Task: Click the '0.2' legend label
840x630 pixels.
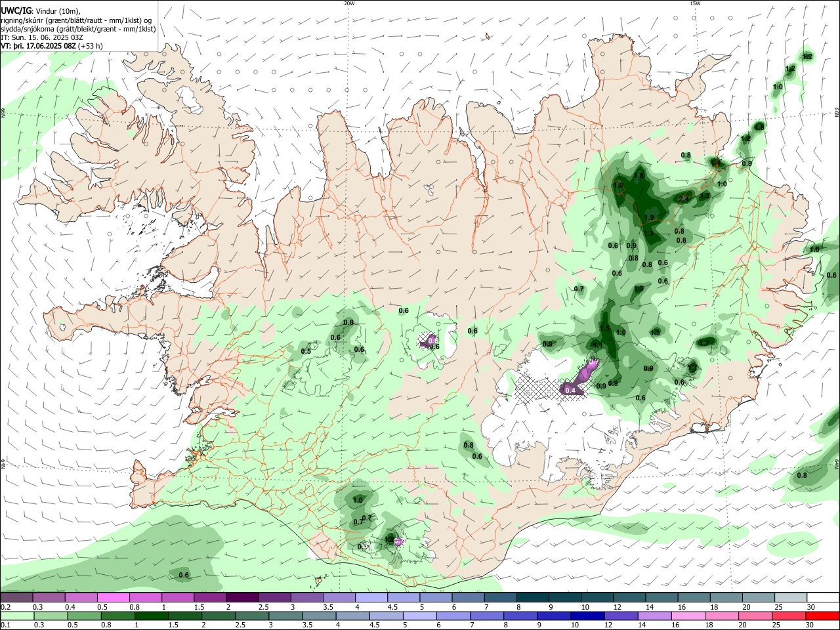Action: click(5, 607)
